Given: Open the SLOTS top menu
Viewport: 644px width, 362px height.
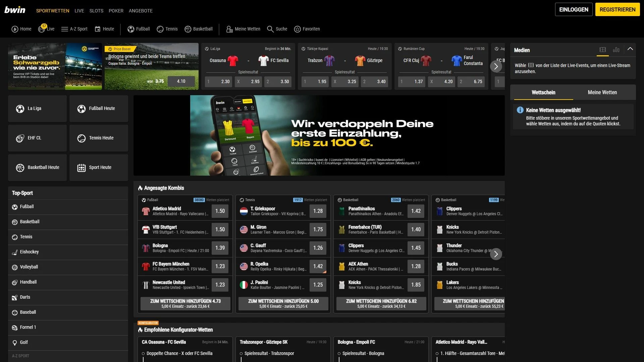Looking at the screenshot, I should [96, 11].
